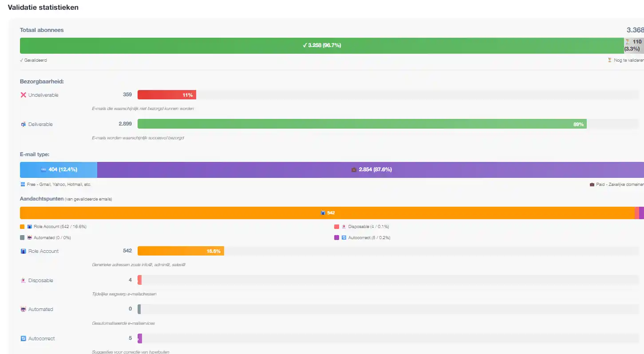Click the Free icon before 'Free - Gmail, Yahoo, Hotmail'
The height and width of the screenshot is (354, 644).
point(23,184)
